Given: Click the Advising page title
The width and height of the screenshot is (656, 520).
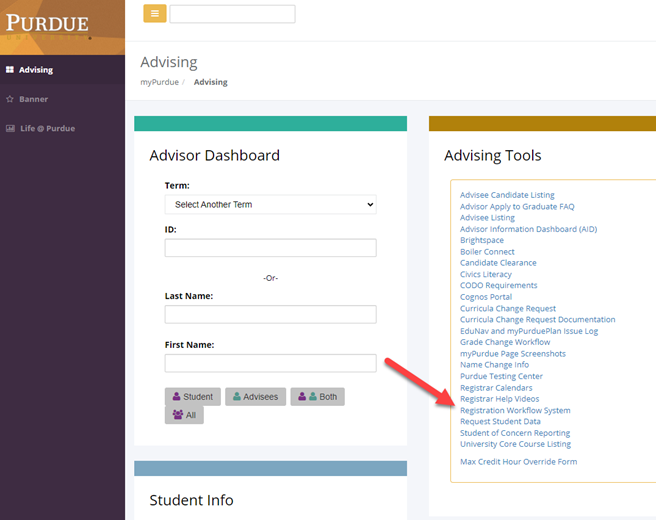Looking at the screenshot, I should point(169,62).
